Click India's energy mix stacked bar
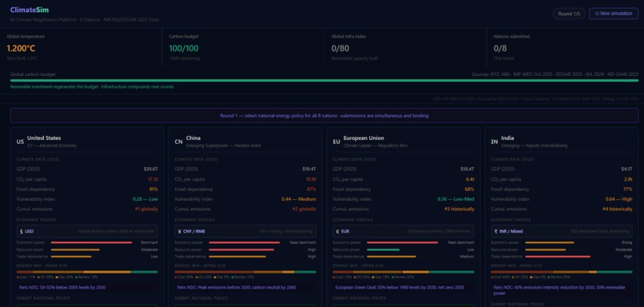Screen dimensions: 644x307 562,272
